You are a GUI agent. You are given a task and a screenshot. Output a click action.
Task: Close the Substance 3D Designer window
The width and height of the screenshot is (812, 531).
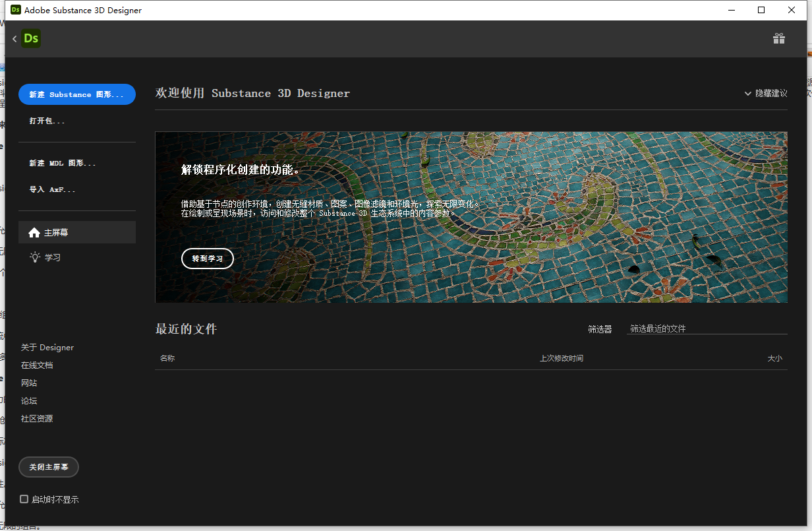tap(792, 10)
